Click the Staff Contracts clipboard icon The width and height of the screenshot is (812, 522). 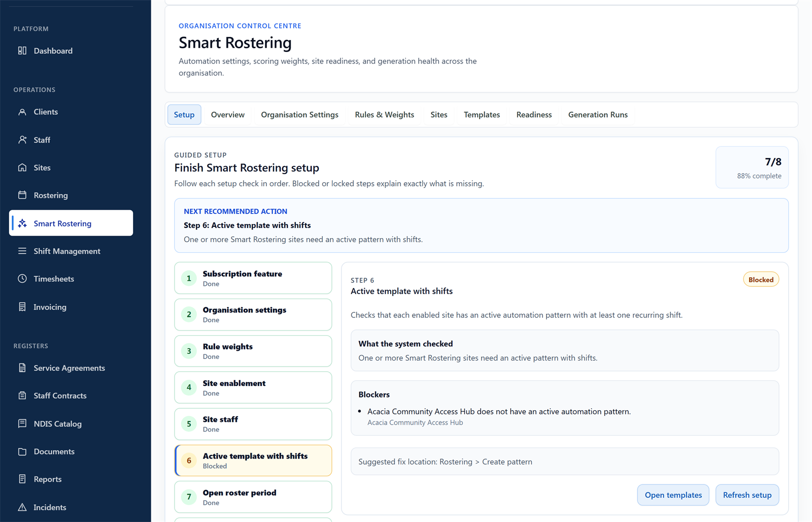pos(22,396)
